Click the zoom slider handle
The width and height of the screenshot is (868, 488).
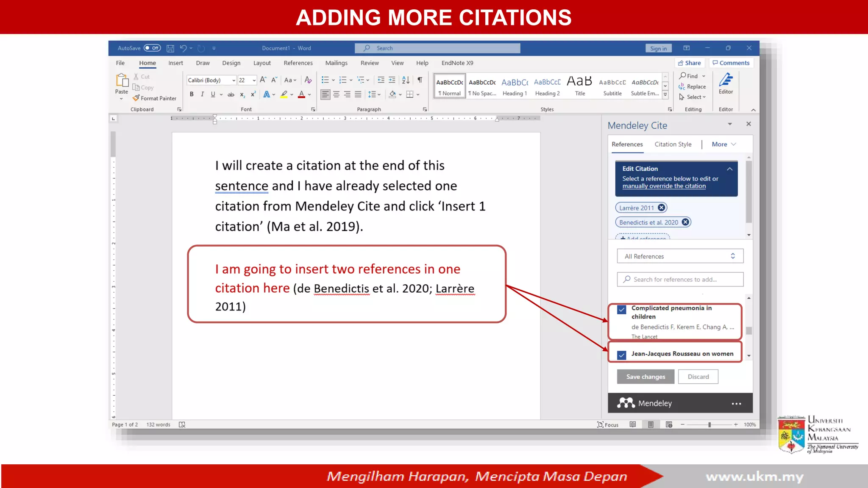(x=709, y=424)
